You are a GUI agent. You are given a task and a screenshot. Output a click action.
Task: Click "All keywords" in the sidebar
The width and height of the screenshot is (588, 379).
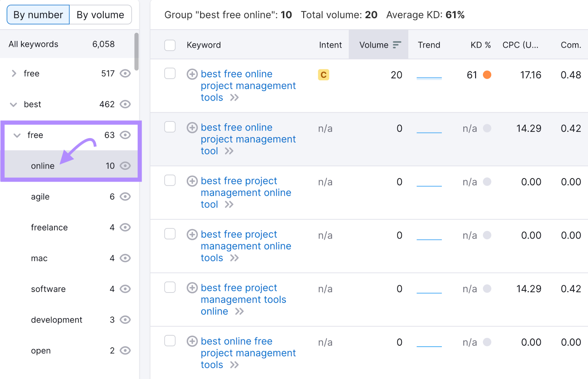[33, 44]
